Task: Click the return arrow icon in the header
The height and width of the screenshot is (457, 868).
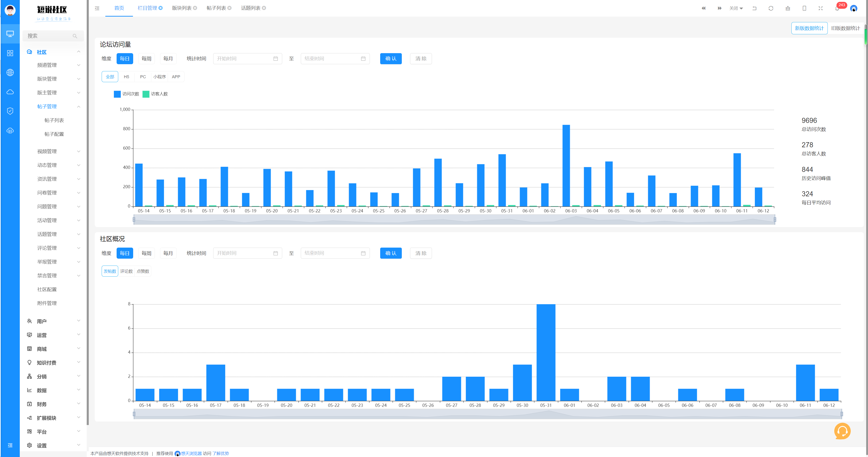Action: pos(754,8)
